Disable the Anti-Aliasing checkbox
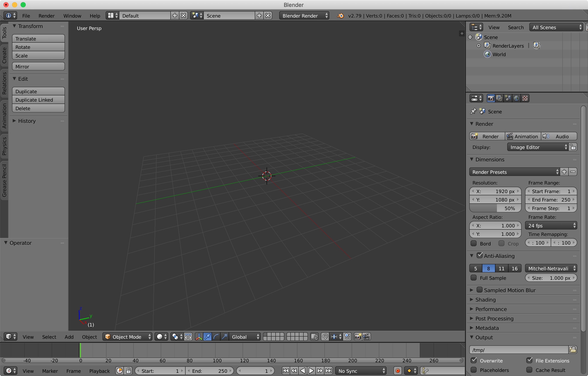 [479, 255]
